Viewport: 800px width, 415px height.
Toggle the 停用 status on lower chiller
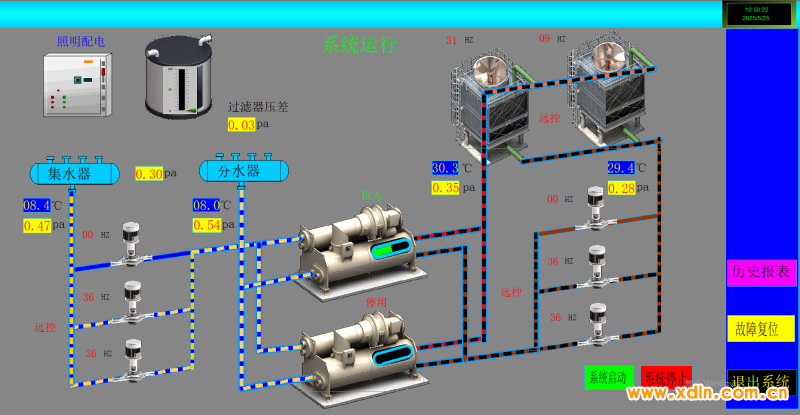(x=376, y=299)
